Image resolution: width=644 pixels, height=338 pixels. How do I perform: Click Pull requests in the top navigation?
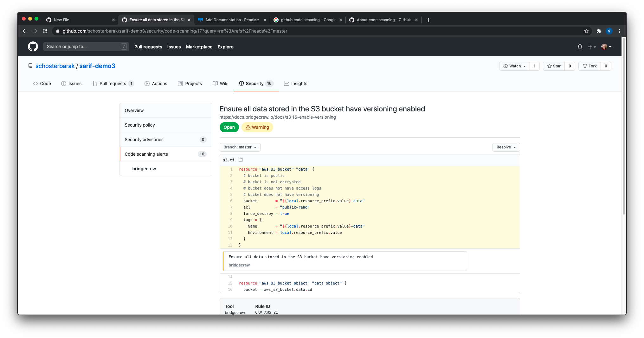coord(148,47)
